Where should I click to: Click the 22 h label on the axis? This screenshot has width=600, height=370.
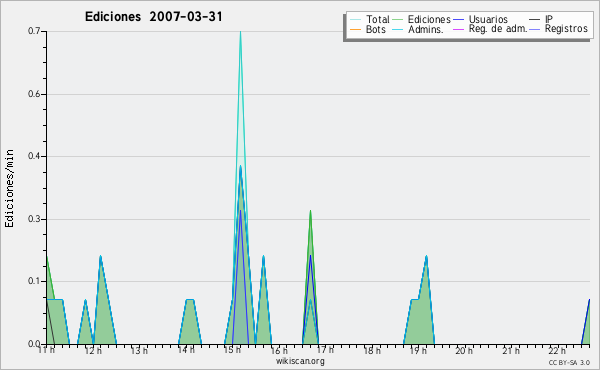pos(557,350)
